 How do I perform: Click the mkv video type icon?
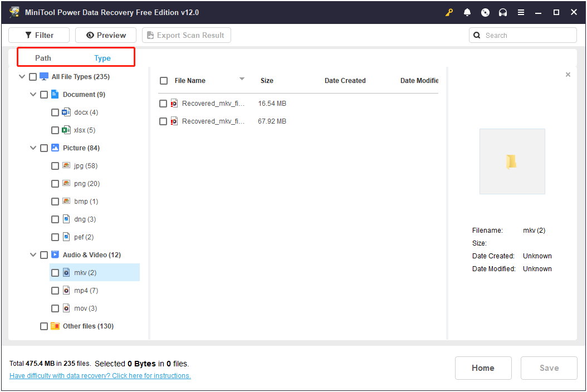[x=66, y=272]
